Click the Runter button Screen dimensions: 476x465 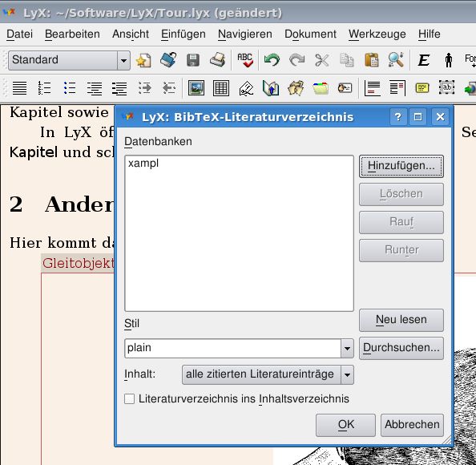(x=401, y=250)
